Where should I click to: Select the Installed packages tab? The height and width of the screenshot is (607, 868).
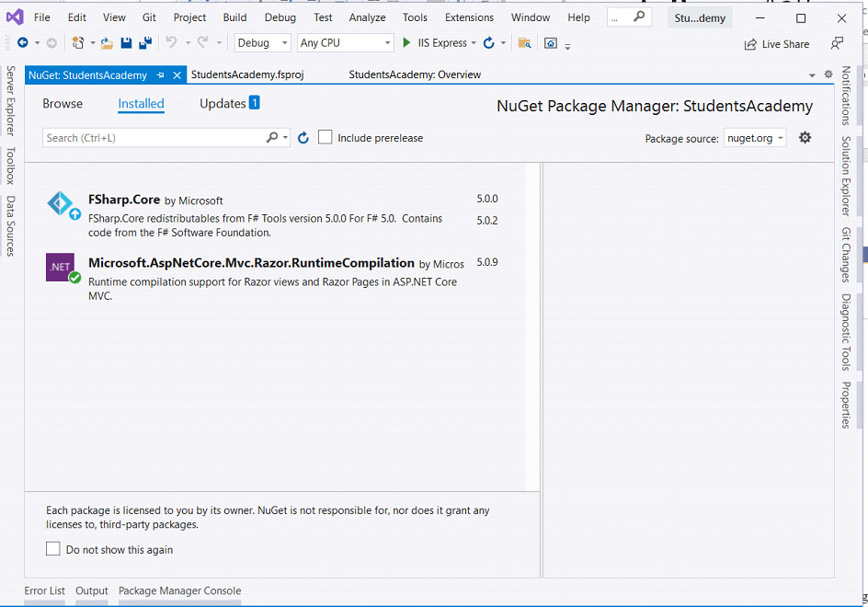click(x=142, y=104)
